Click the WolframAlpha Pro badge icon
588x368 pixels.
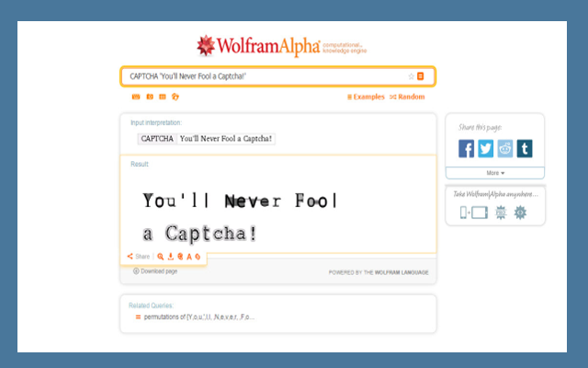point(501,213)
